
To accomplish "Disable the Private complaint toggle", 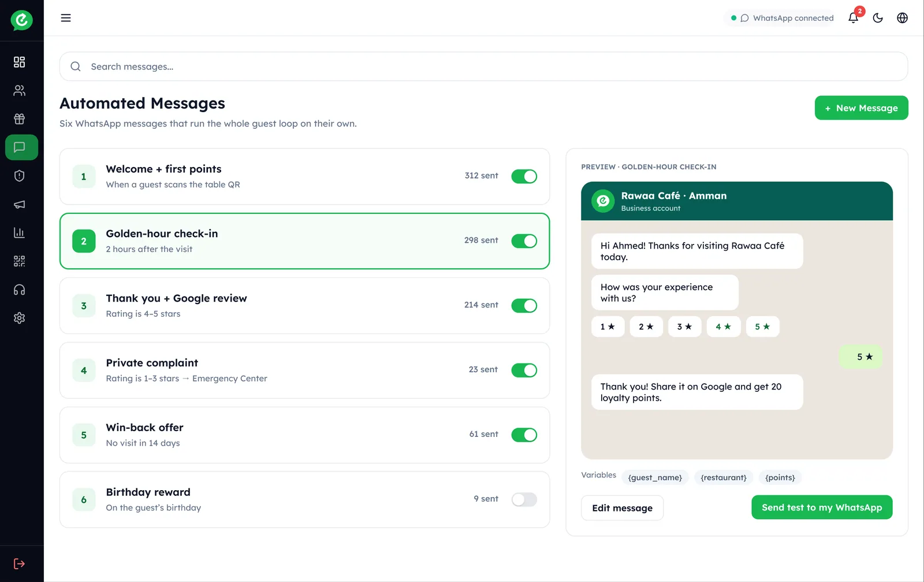I will pos(524,370).
